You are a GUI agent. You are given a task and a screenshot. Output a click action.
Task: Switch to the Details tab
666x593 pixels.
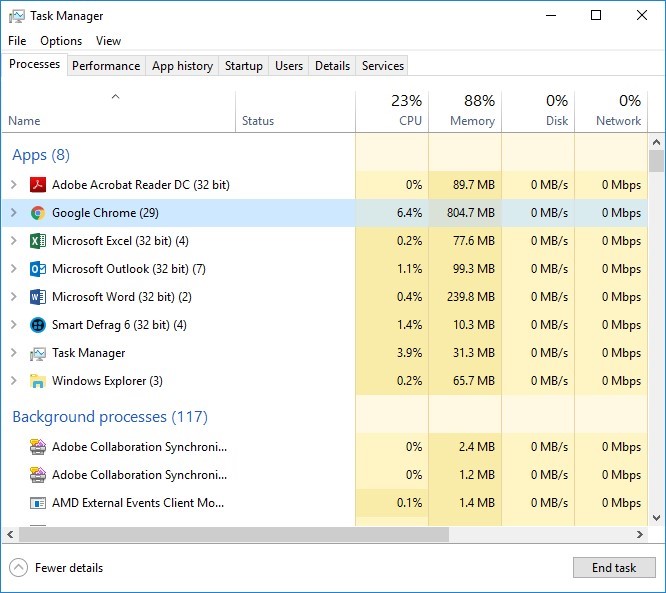click(x=332, y=66)
